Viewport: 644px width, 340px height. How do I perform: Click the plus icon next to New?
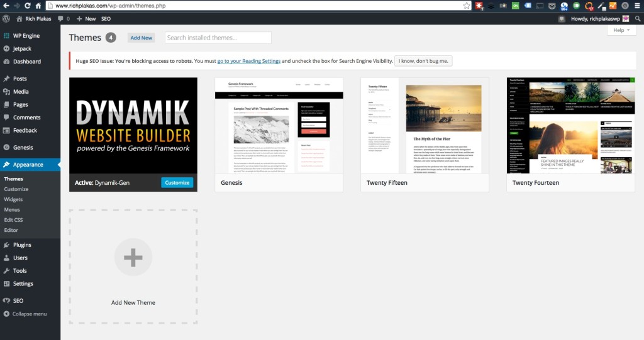click(79, 18)
